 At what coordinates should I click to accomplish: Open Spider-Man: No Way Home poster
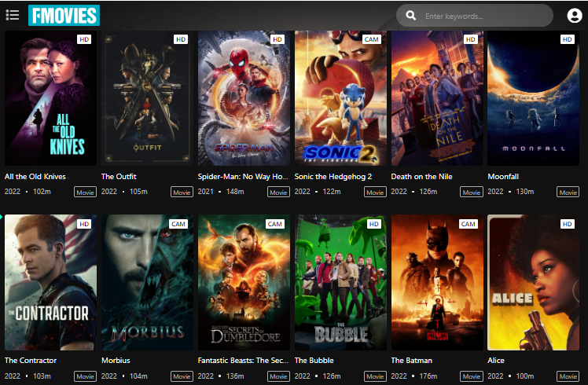click(x=244, y=98)
